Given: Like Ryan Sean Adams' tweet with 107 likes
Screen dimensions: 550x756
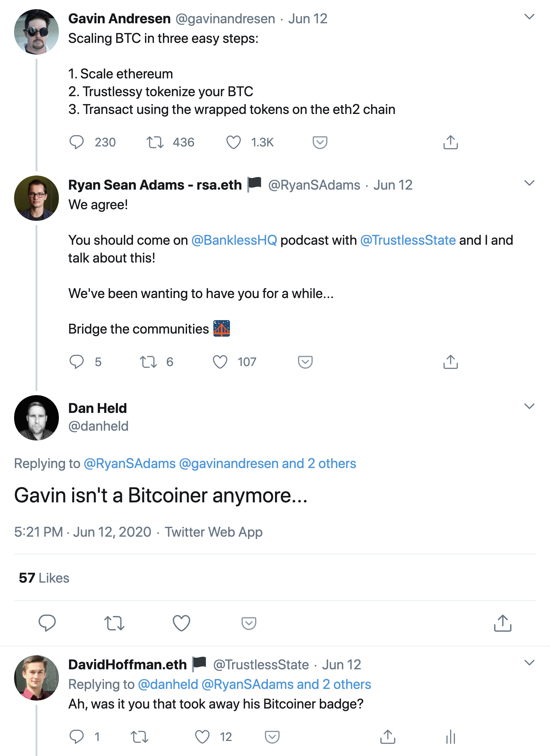Looking at the screenshot, I should (220, 362).
